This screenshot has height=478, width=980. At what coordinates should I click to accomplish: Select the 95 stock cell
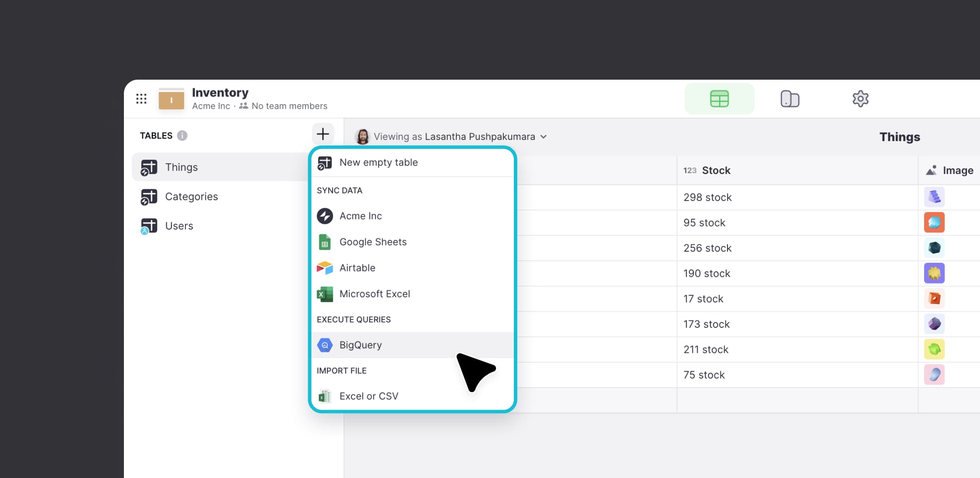click(x=797, y=223)
